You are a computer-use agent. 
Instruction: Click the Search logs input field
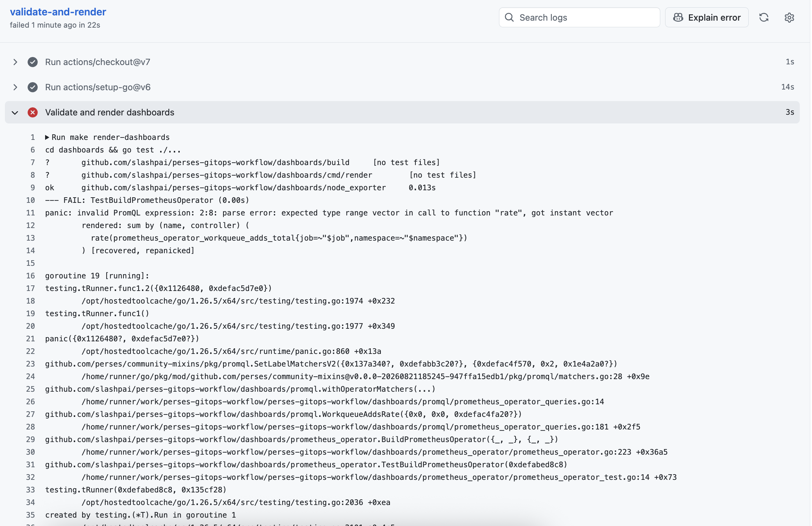(x=579, y=17)
